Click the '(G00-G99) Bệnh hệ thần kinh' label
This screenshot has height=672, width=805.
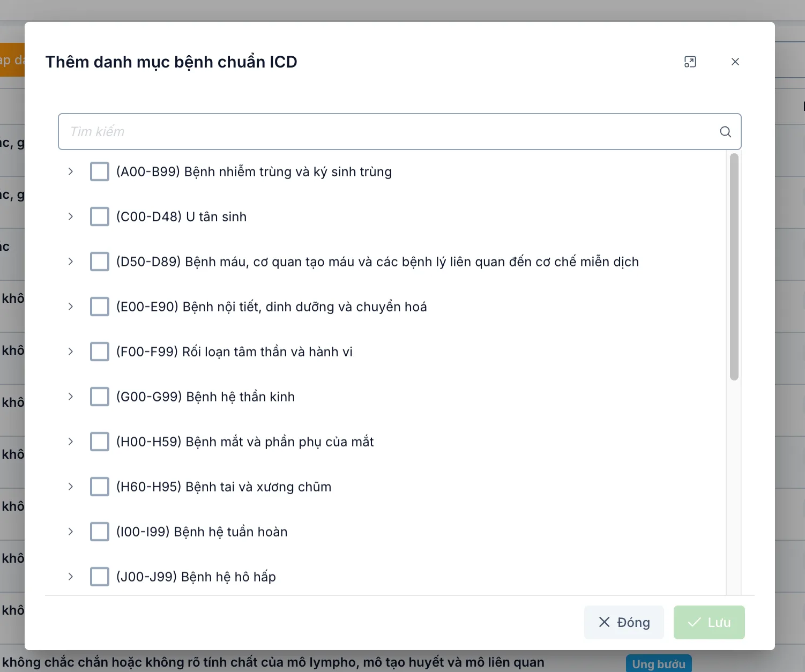pos(206,397)
